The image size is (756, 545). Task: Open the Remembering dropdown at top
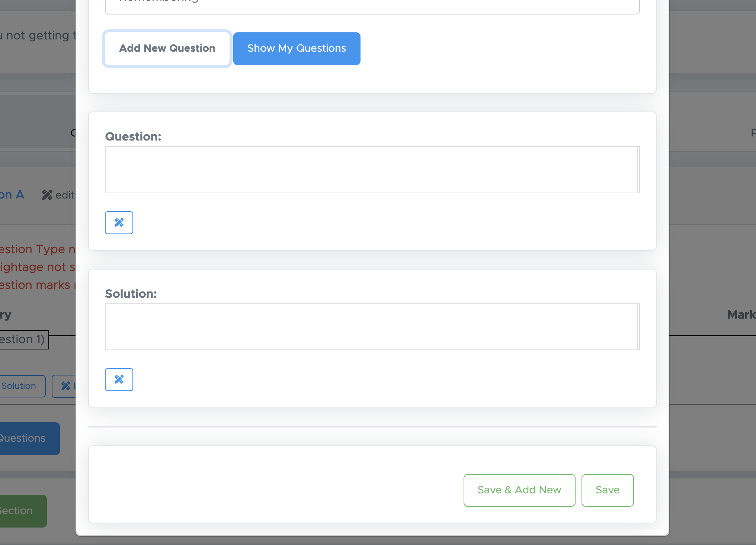pos(372,6)
